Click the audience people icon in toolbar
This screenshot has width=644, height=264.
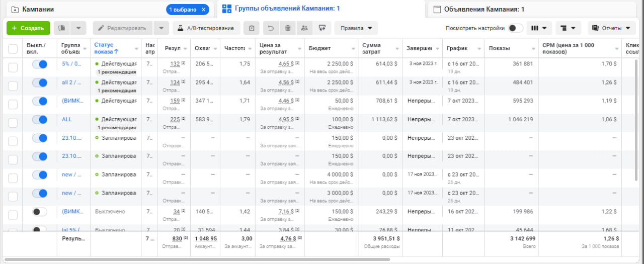click(304, 28)
